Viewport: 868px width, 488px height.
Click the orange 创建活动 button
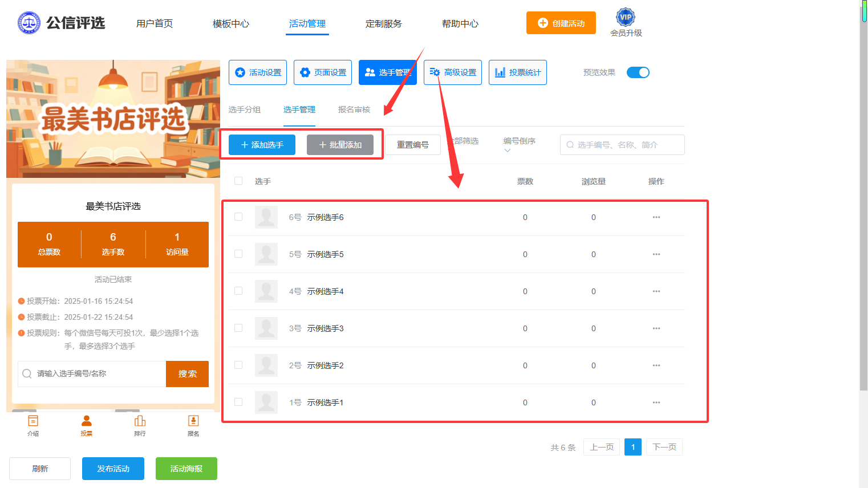pos(561,23)
